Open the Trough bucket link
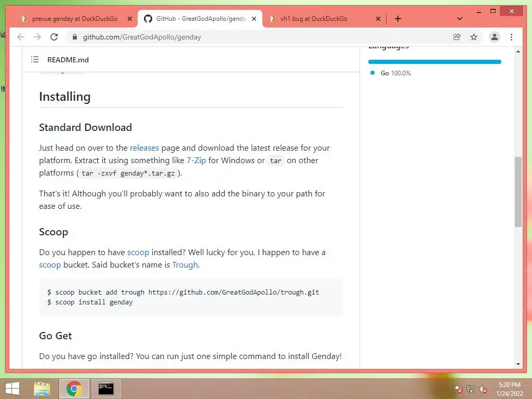Image resolution: width=532 pixels, height=399 pixels. coord(185,264)
